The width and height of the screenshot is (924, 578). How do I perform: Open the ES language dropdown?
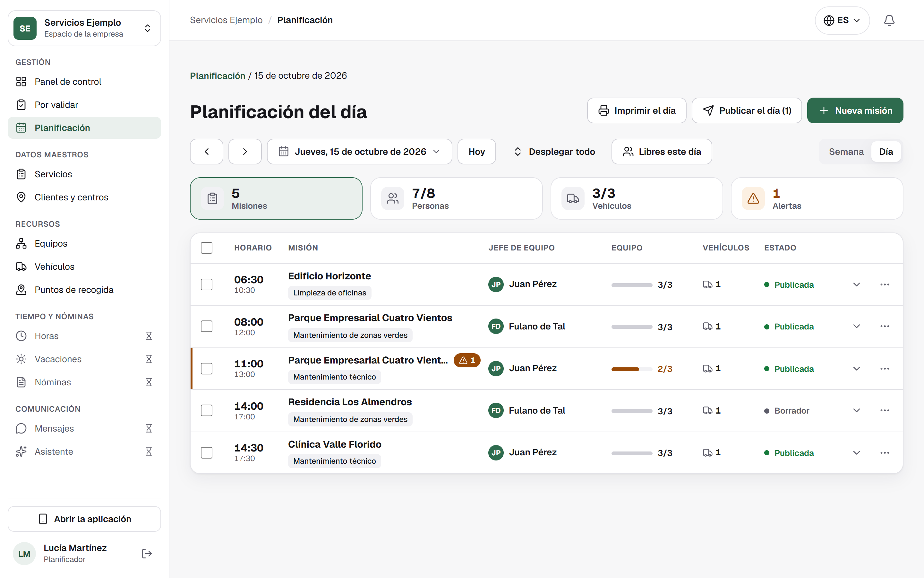842,20
